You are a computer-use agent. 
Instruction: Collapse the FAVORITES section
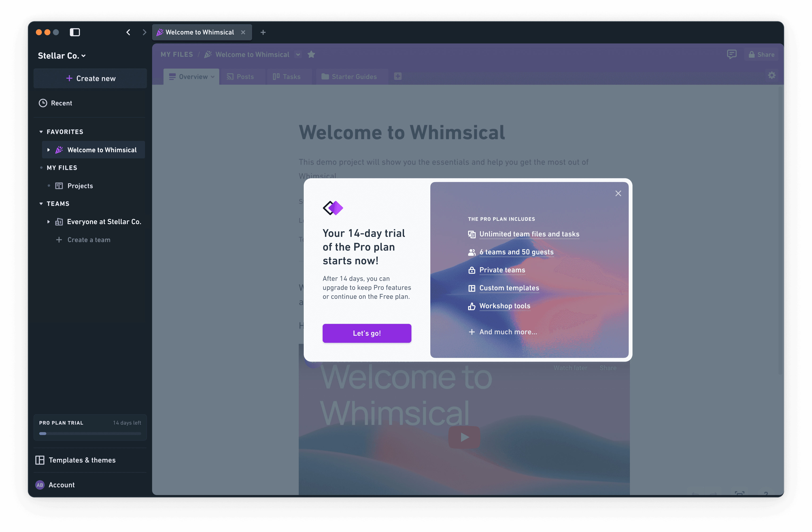click(41, 132)
